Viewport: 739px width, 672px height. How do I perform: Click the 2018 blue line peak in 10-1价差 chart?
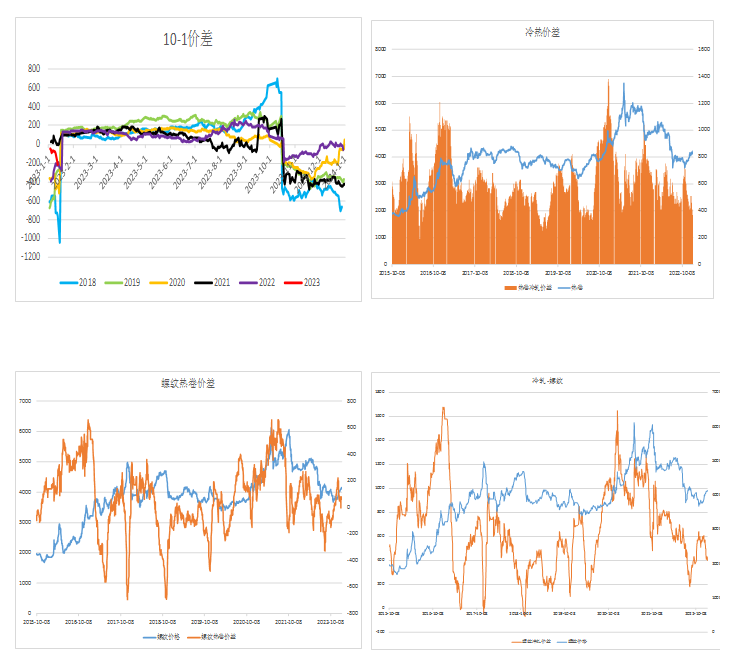pos(277,80)
